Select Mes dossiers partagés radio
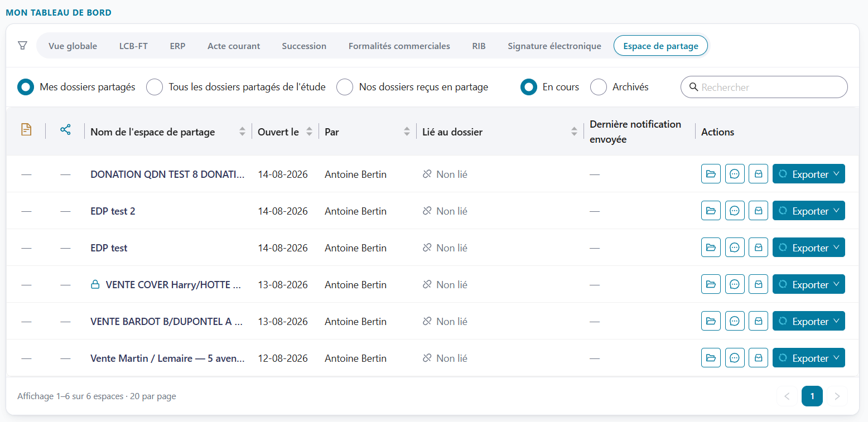Image resolution: width=868 pixels, height=422 pixels. [26, 87]
